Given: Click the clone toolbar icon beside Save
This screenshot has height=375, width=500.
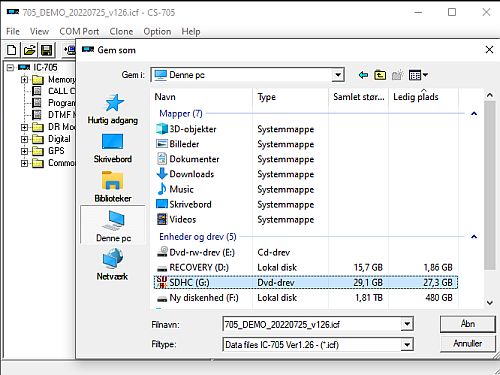Looking at the screenshot, I should tap(69, 50).
